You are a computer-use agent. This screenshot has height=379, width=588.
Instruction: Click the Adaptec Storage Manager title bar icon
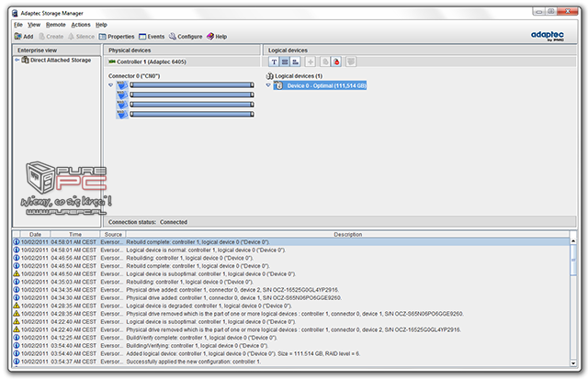point(15,13)
